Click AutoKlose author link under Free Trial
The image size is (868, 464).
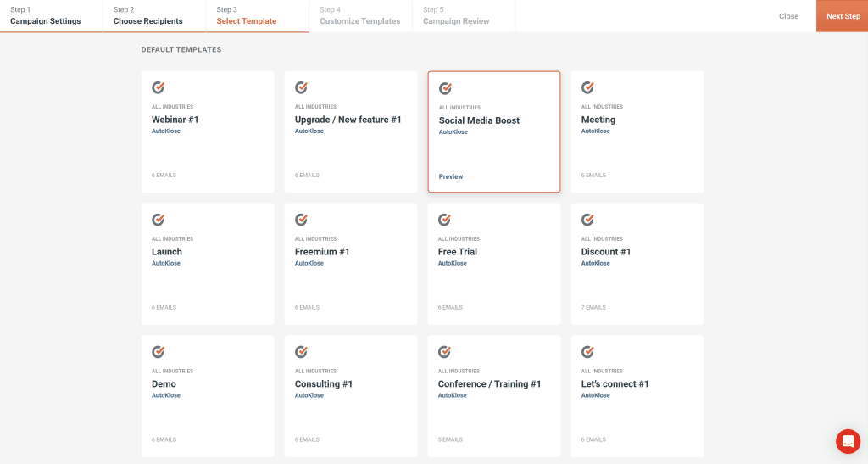tap(453, 264)
